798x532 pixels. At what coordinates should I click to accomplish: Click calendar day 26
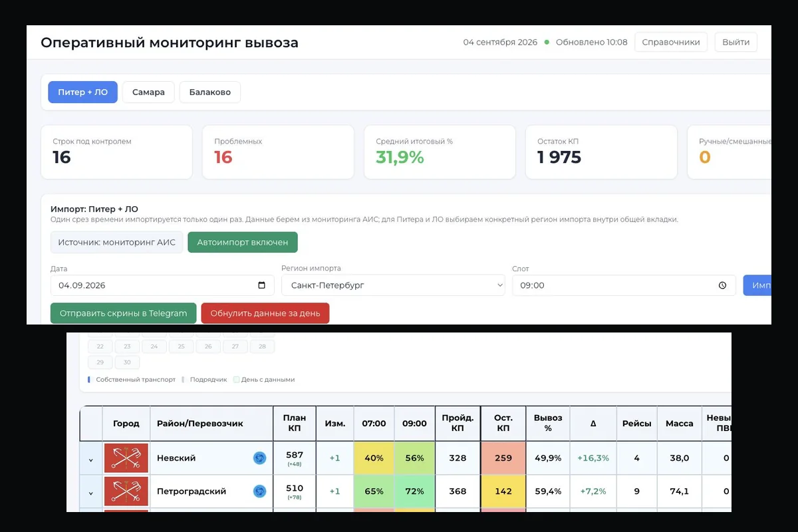point(208,346)
